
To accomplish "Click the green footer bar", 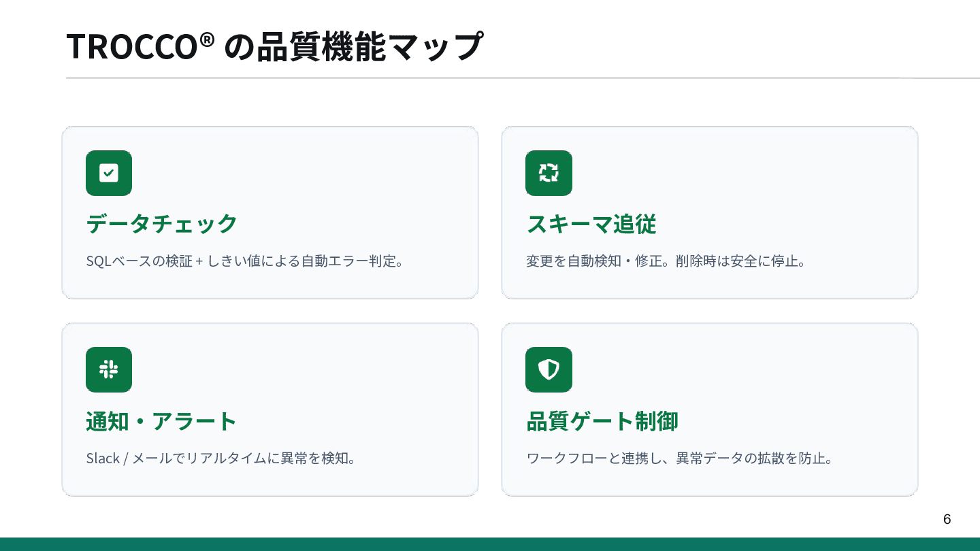I will coord(490,544).
